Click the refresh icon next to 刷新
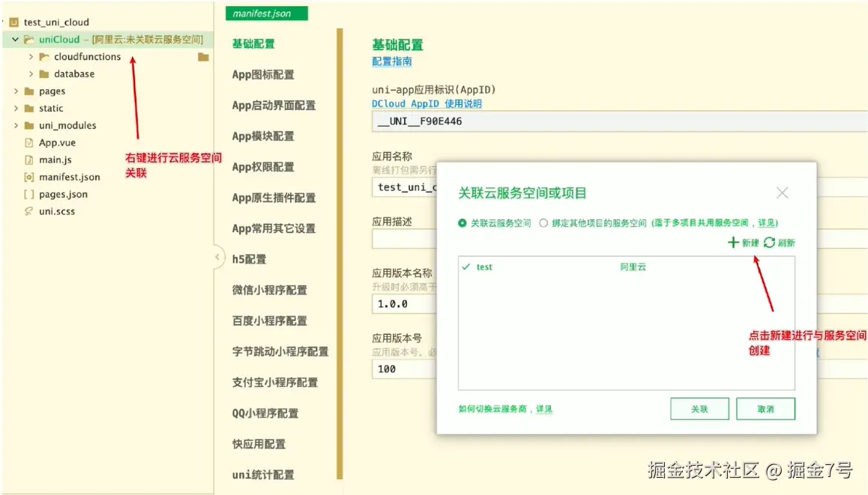Viewport: 868px width, 495px height. 769,242
